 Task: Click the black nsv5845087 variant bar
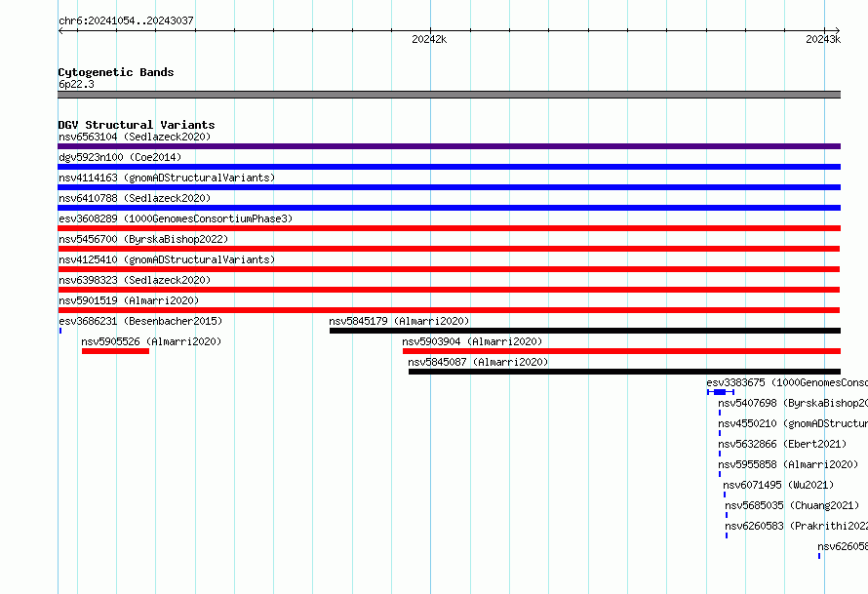(624, 372)
